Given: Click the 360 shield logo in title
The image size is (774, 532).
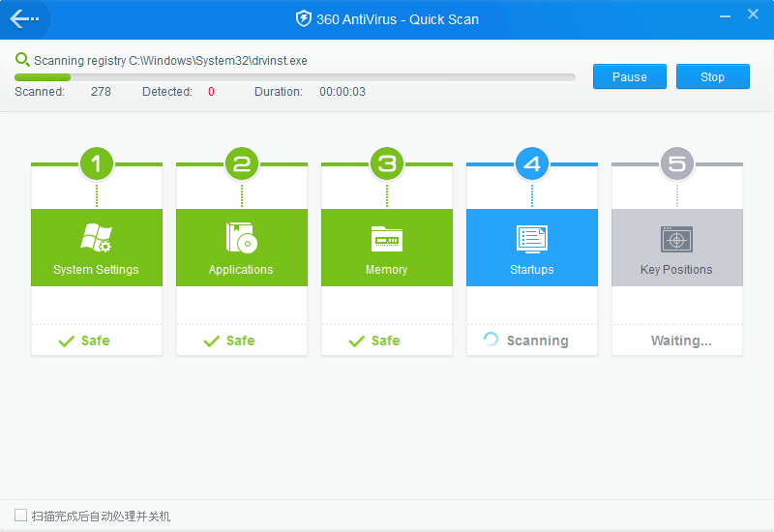Looking at the screenshot, I should pyautogui.click(x=303, y=19).
